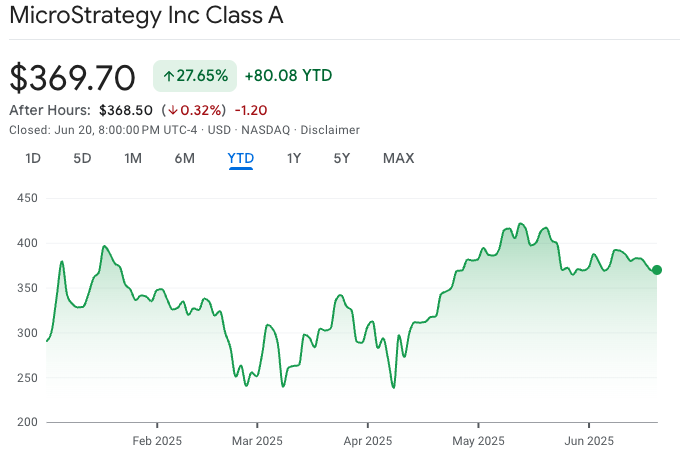The image size is (680, 460).
Task: Click the $369.70 current price
Action: 72,76
